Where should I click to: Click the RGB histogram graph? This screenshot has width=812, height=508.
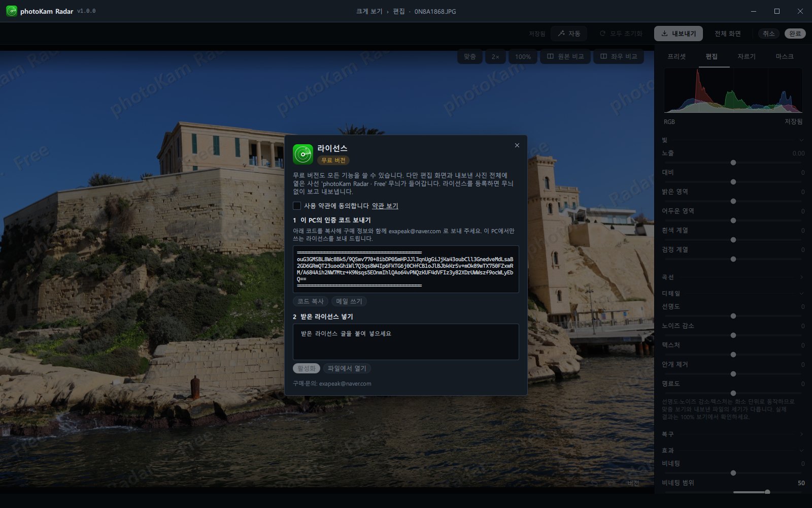733,90
